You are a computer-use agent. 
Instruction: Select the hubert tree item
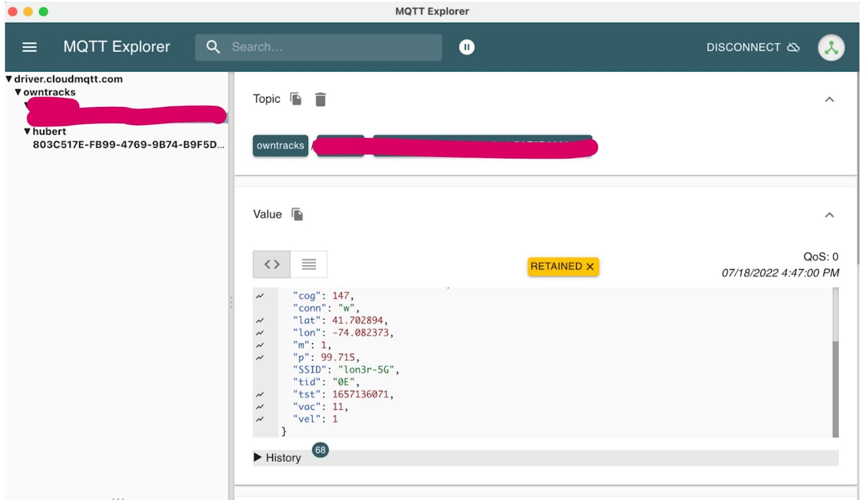click(x=49, y=131)
